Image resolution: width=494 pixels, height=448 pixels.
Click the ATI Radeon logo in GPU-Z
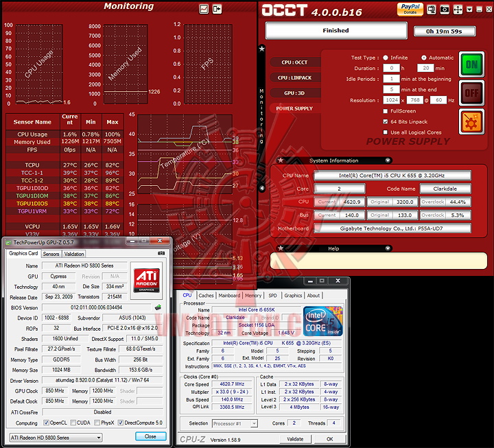(147, 280)
